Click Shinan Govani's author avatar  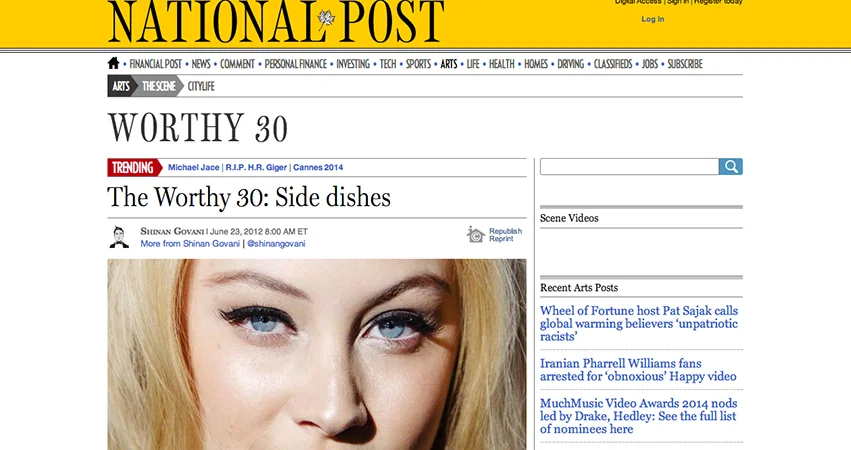tap(119, 237)
